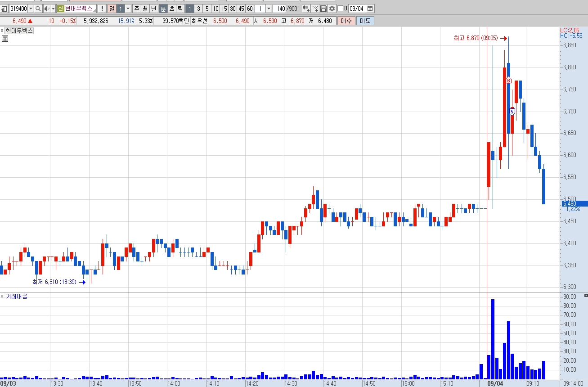
Task: Select the 45-minute interval button
Action: point(241,9)
